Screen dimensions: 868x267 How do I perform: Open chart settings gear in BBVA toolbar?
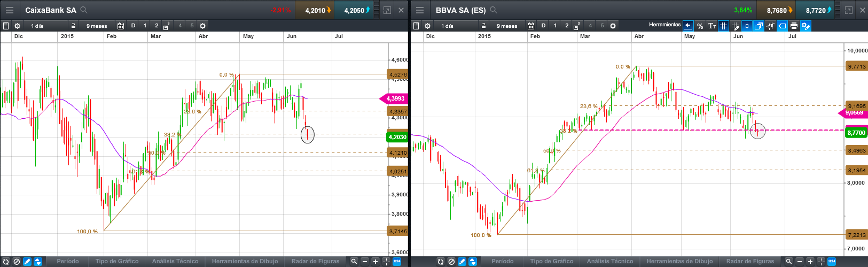(x=427, y=26)
